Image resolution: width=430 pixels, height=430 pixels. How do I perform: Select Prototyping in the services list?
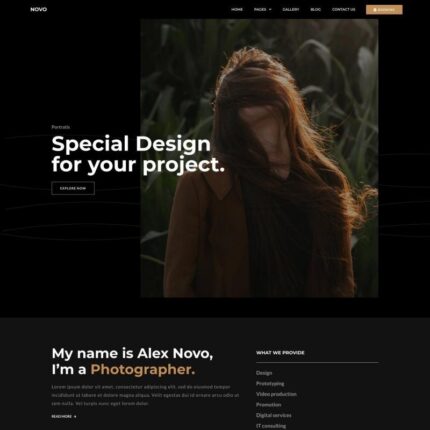(x=270, y=383)
